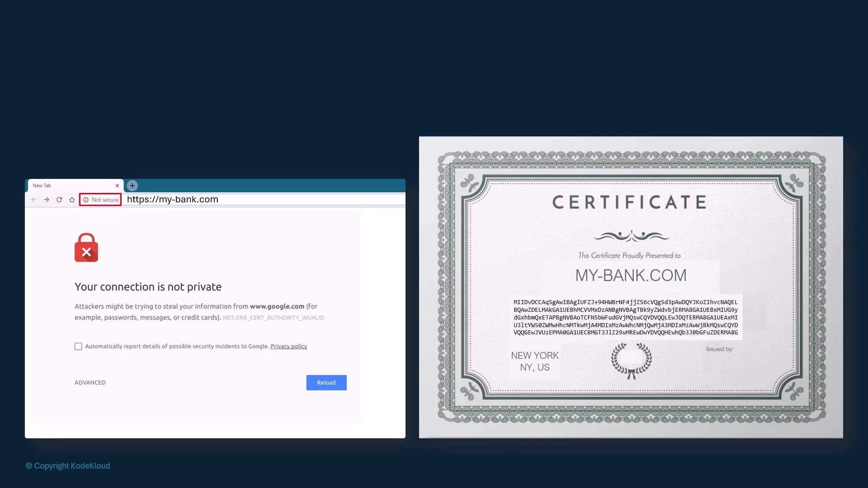Screen dimensions: 868x488
Task: Open a new tab with plus icon
Action: pos(132,185)
